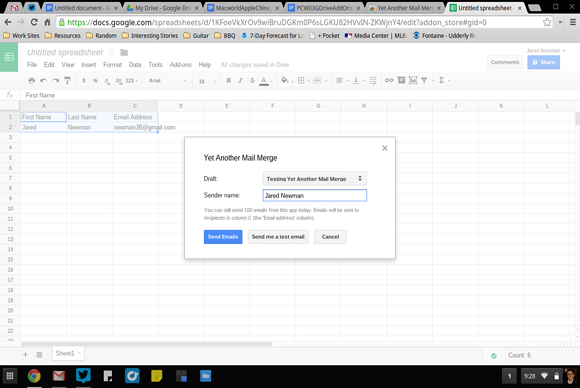Click Send me a test email
The height and width of the screenshot is (388, 580).
[x=278, y=237]
